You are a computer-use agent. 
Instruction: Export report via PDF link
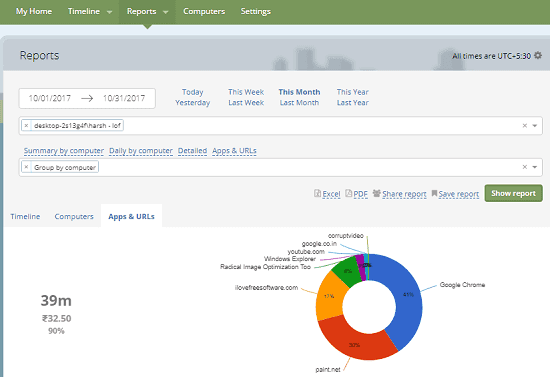(x=361, y=194)
